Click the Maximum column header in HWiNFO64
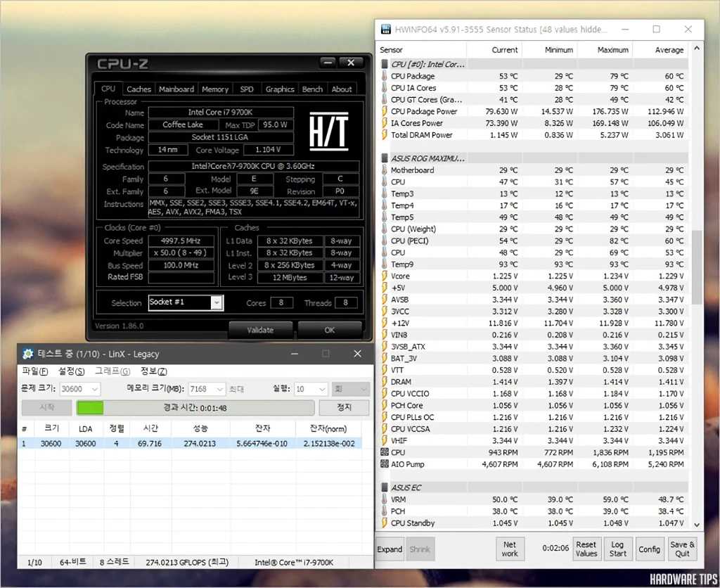The width and height of the screenshot is (720, 588). (605, 50)
